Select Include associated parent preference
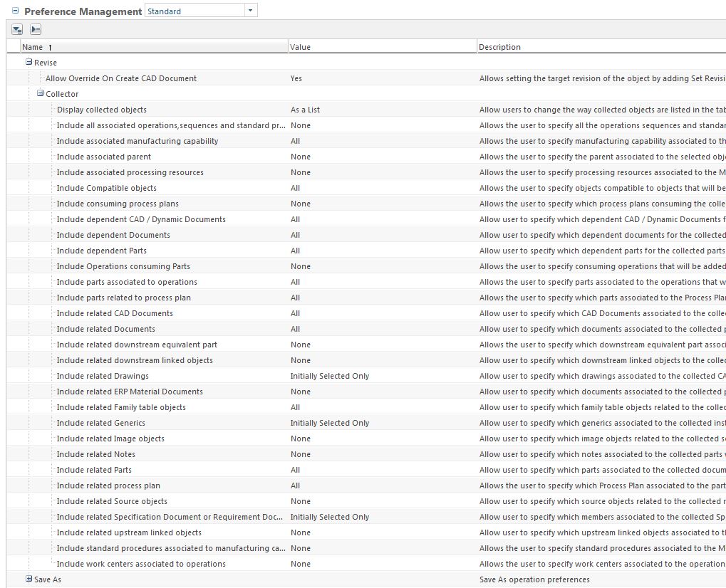 pyautogui.click(x=104, y=157)
